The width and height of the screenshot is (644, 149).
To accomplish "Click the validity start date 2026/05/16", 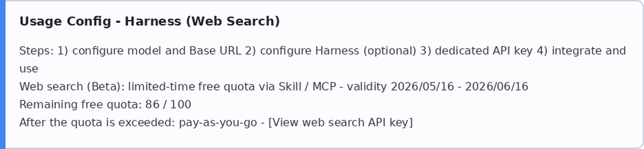I will [x=422, y=87].
